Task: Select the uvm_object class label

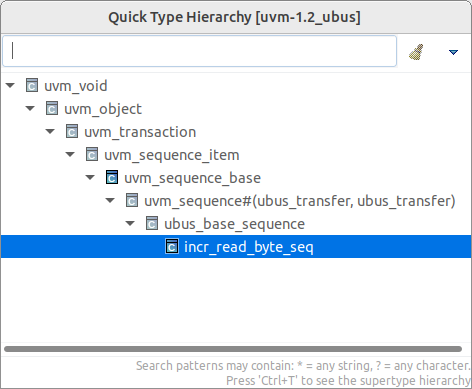Action: tap(103, 109)
